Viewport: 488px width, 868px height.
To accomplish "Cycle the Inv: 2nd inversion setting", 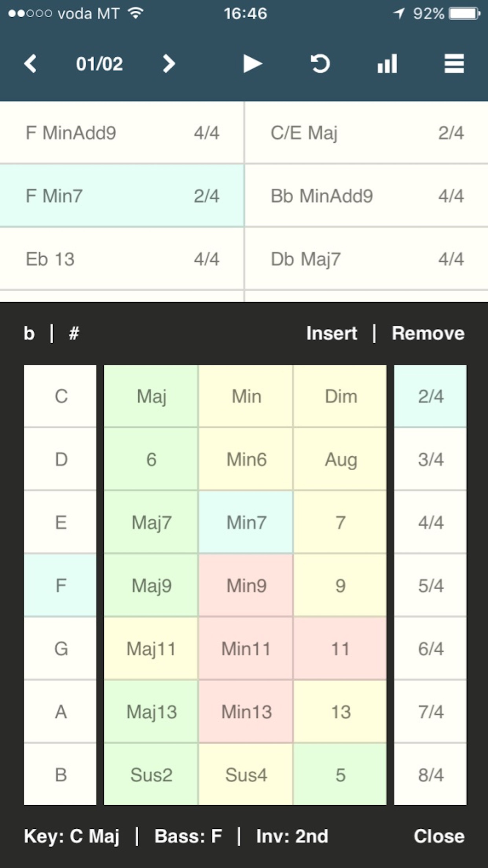I will pos(292,836).
